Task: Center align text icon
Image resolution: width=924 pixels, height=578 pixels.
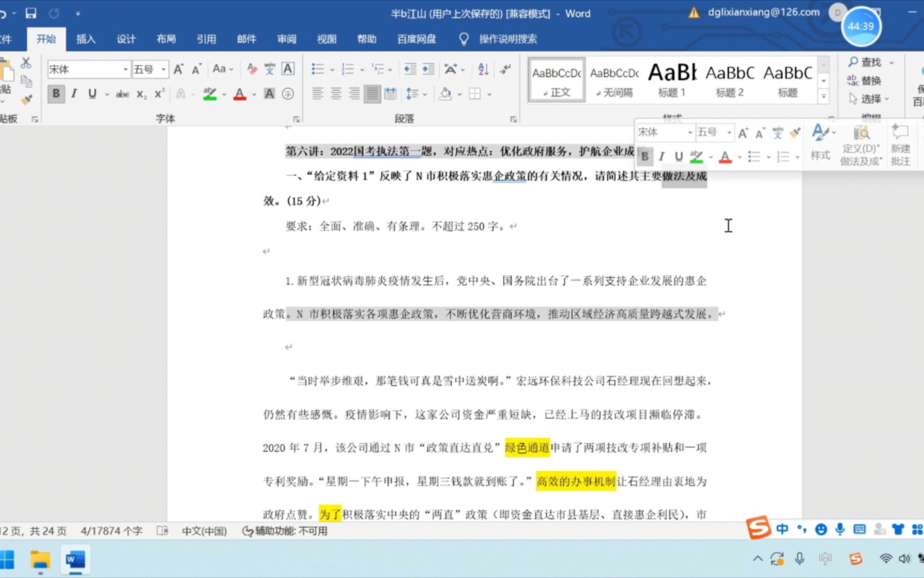Action: [x=336, y=94]
